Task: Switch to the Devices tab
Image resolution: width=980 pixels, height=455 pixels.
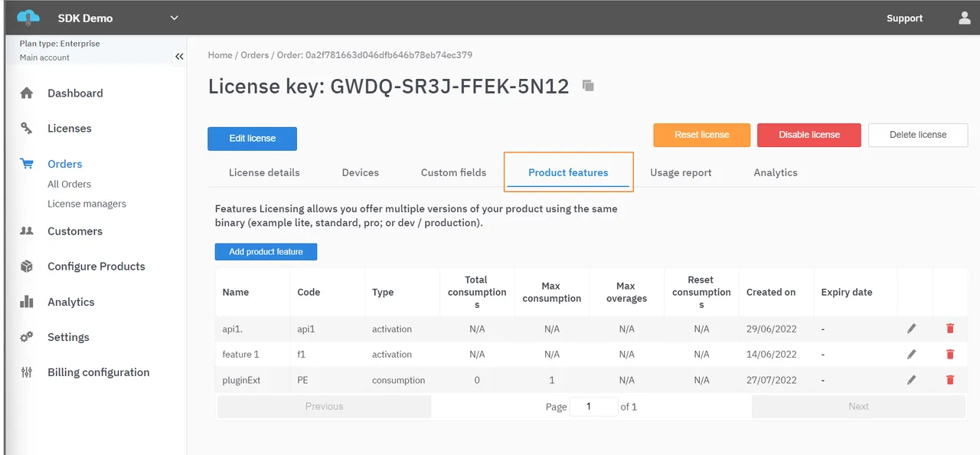Action: click(x=360, y=172)
